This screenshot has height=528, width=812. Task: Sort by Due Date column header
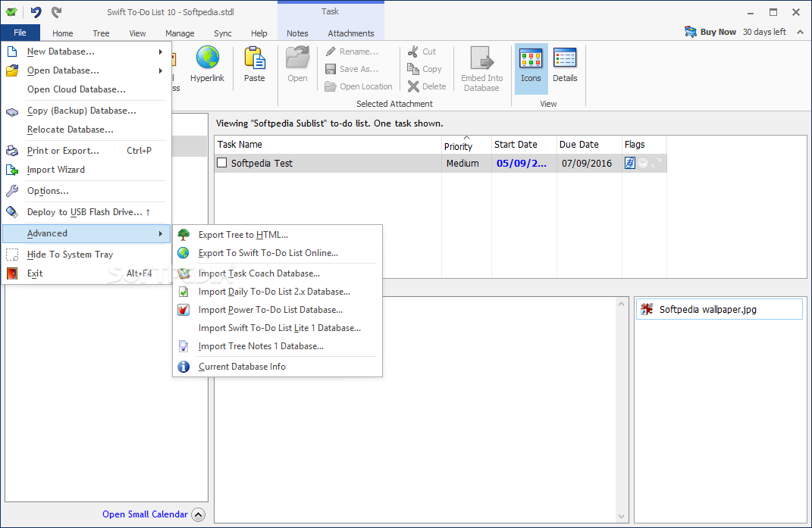click(589, 145)
